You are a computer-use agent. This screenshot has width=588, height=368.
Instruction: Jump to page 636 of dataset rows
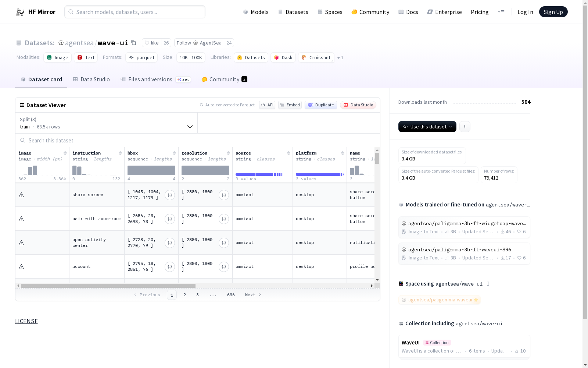pyautogui.click(x=231, y=295)
